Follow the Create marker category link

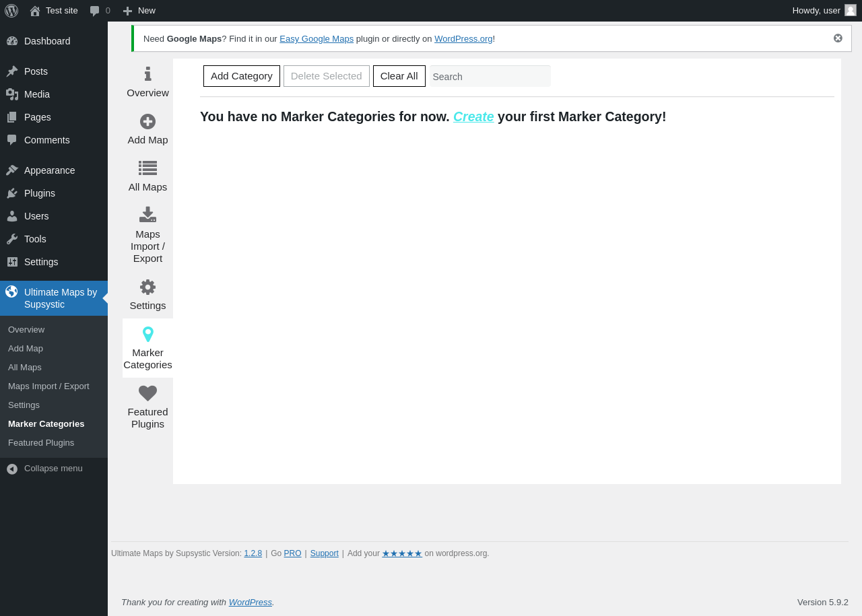[473, 116]
